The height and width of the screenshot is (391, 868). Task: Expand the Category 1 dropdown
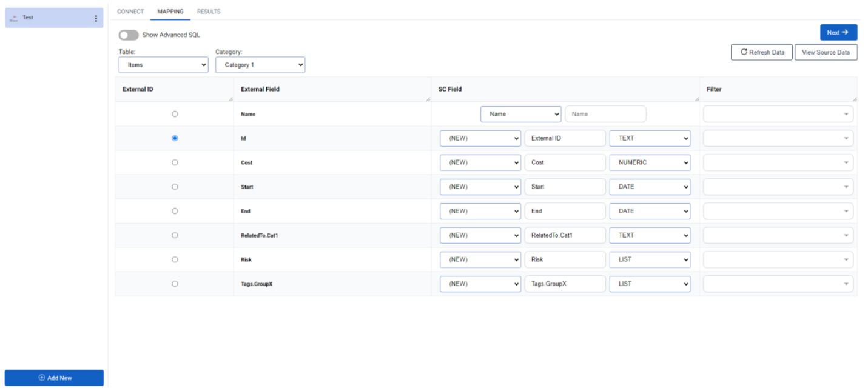tap(260, 65)
